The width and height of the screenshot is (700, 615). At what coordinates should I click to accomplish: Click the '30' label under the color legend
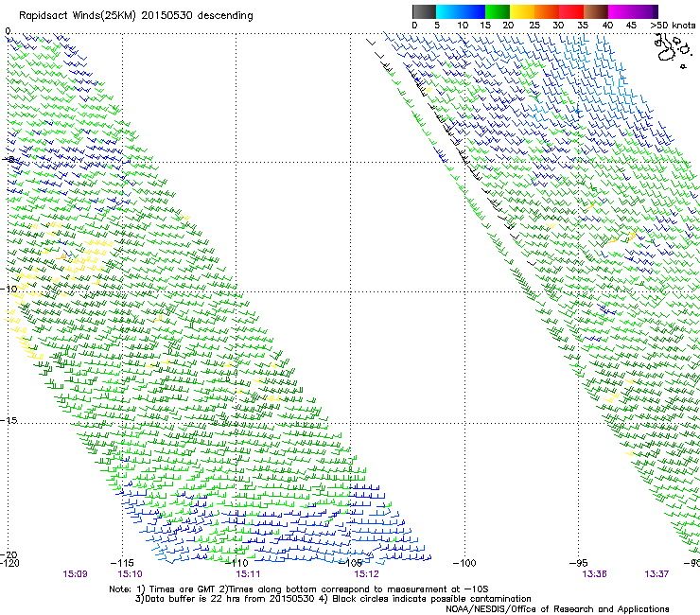click(558, 26)
